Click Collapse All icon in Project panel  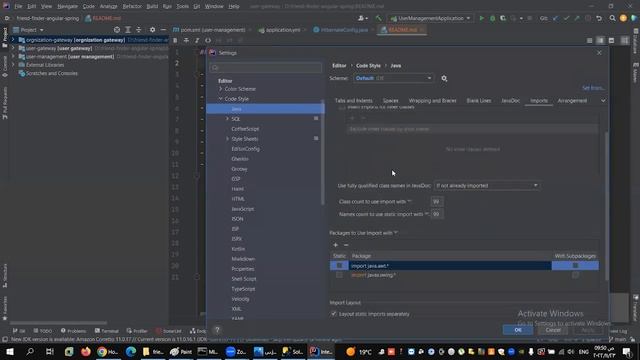click(x=138, y=30)
